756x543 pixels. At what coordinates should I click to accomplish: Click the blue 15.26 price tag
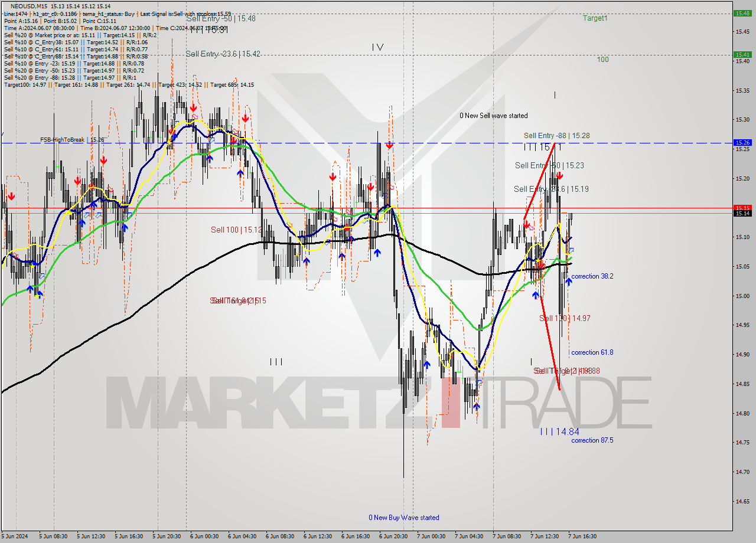click(742, 143)
